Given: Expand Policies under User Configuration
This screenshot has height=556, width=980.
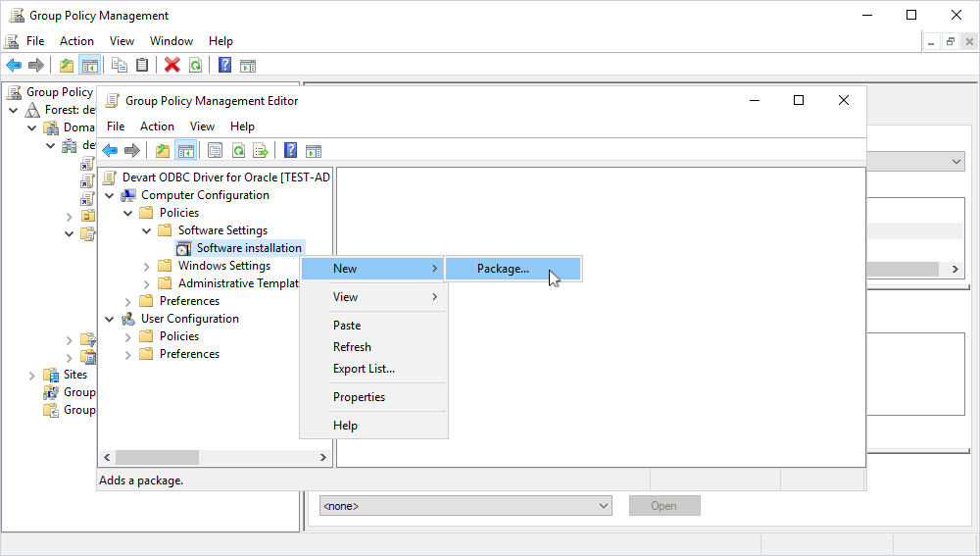Looking at the screenshot, I should pos(128,337).
